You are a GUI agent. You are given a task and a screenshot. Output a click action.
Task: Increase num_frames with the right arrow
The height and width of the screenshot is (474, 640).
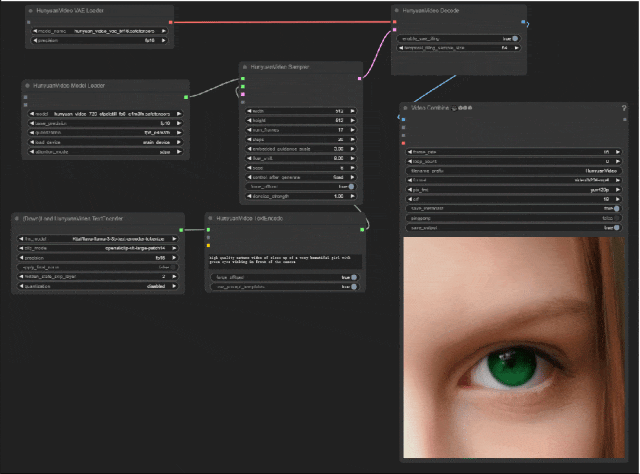(353, 130)
